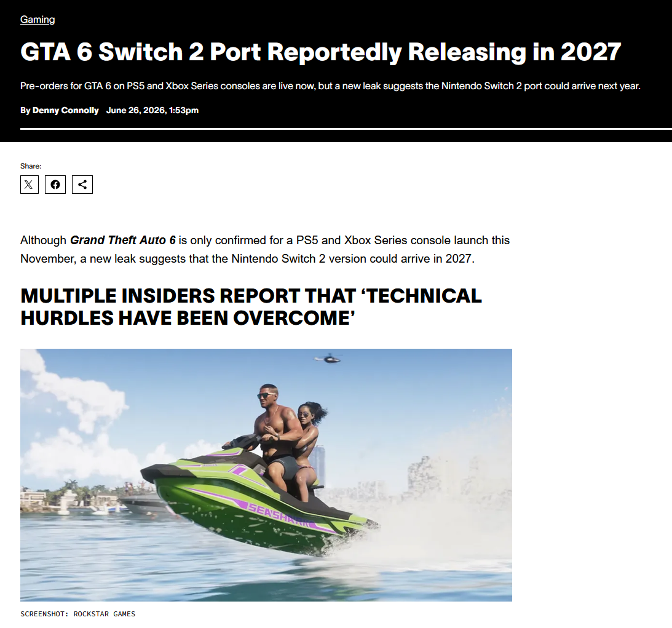Share article on X (Twitter)
The width and height of the screenshot is (672, 628).
[30, 185]
